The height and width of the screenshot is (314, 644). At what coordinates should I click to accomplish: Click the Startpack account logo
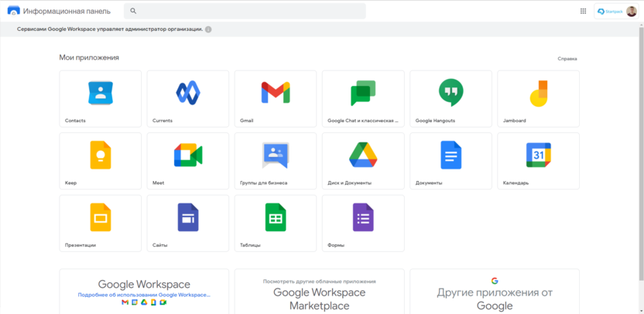[x=610, y=12]
